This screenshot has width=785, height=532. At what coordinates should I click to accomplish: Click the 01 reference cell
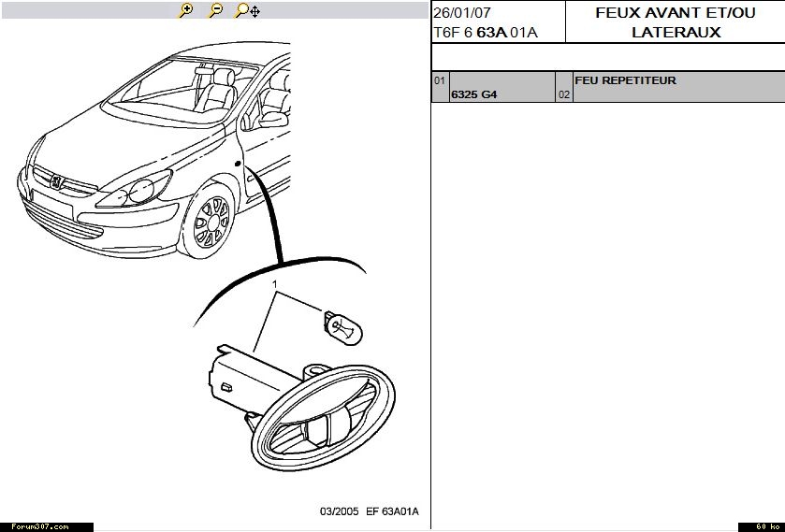(x=439, y=80)
